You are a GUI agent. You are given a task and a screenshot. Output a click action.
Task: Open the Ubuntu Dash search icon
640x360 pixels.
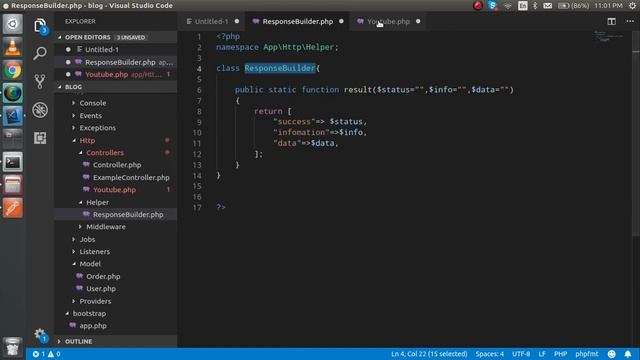click(13, 24)
